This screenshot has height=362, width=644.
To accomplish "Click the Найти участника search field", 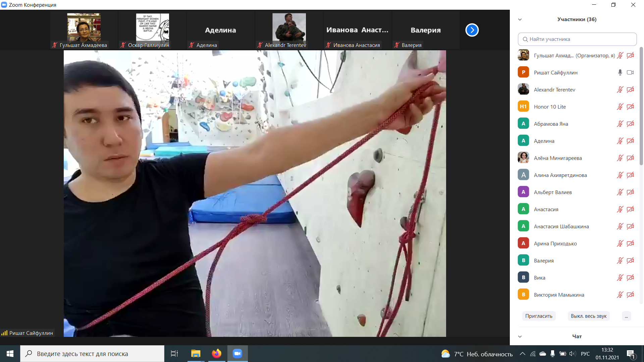I will click(577, 39).
